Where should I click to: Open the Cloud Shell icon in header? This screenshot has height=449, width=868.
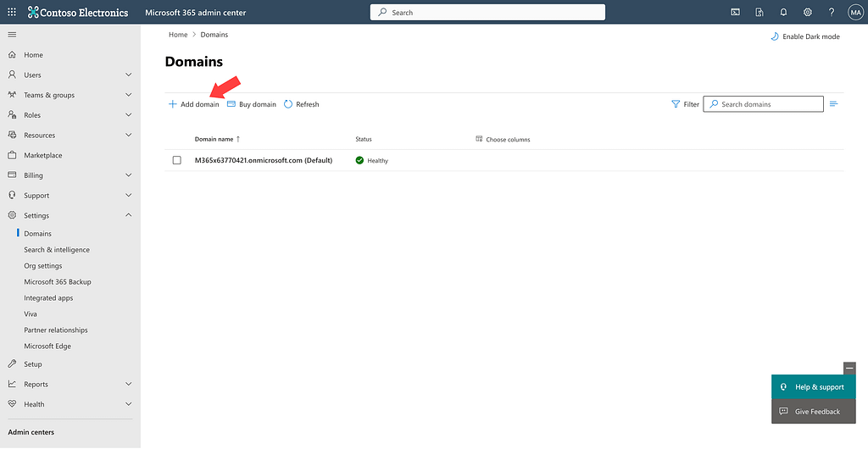[735, 13]
